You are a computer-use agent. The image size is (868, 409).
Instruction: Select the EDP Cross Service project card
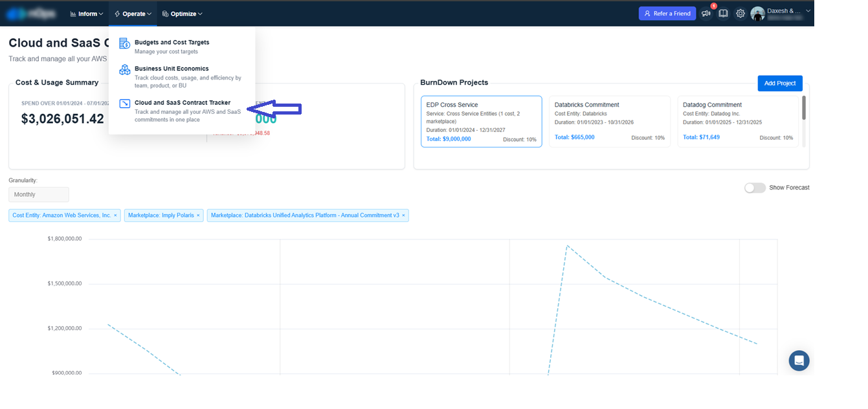pos(481,122)
